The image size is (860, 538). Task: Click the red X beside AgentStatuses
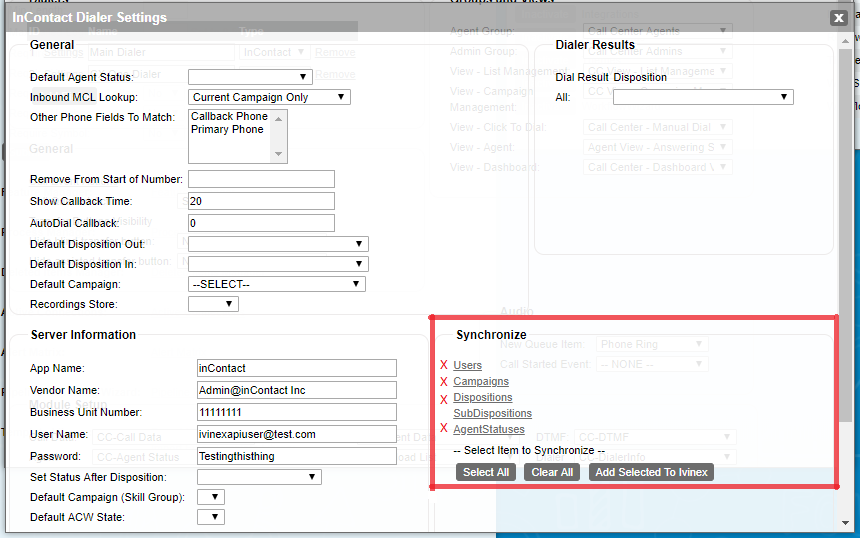444,428
